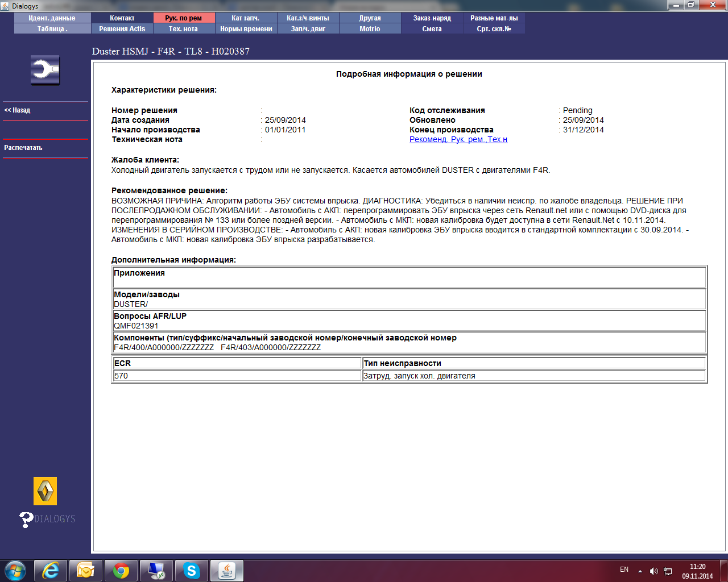Open the Тех. нота tab

(184, 29)
